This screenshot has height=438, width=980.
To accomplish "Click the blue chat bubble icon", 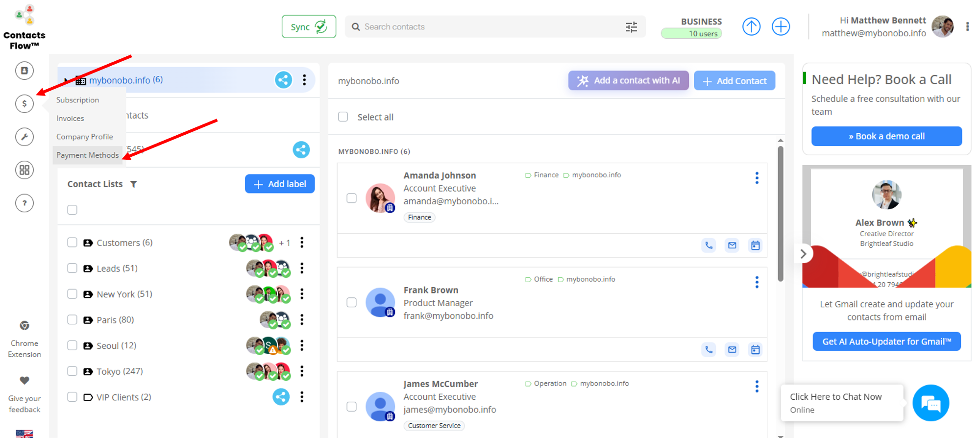I will 930,403.
